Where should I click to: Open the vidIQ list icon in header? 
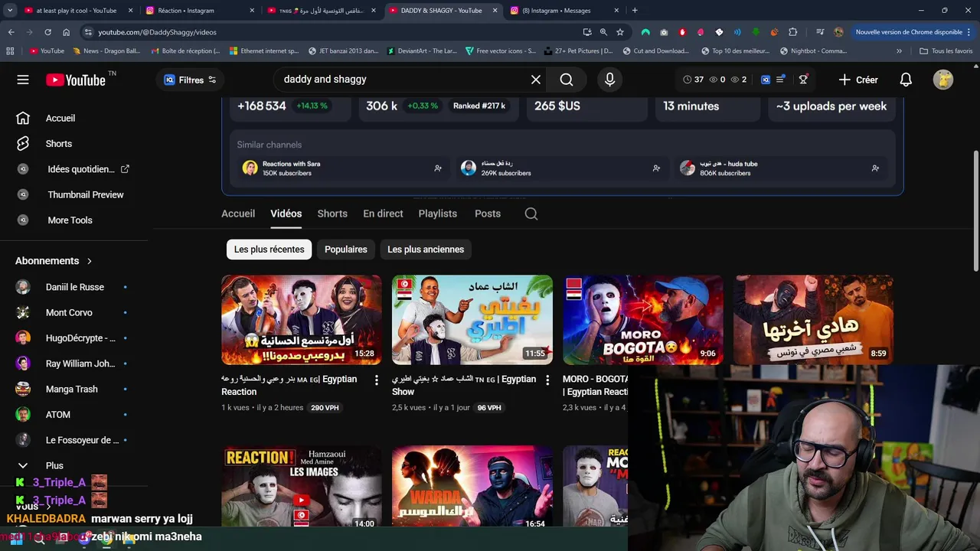[781, 80]
